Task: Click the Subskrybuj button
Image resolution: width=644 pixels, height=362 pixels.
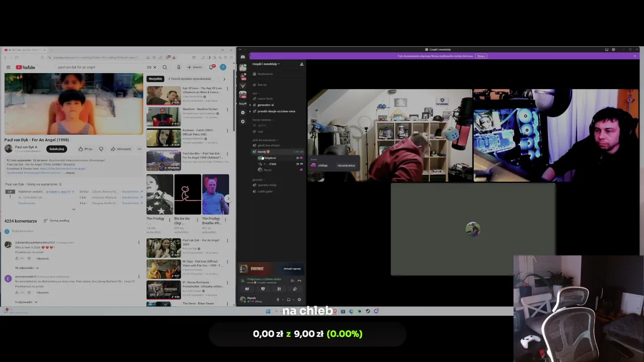Action: (57, 149)
